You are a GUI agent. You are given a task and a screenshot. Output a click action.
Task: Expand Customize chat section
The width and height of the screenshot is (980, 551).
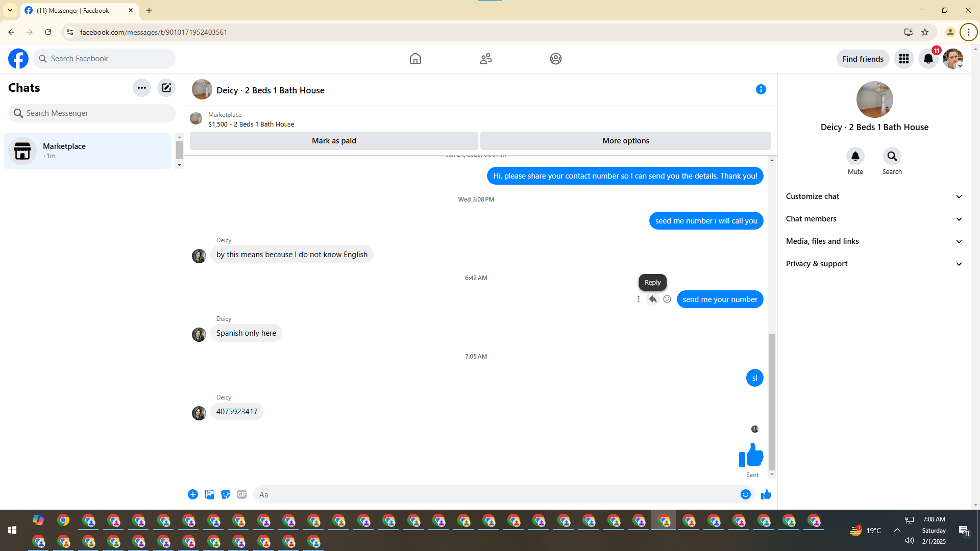pyautogui.click(x=874, y=196)
